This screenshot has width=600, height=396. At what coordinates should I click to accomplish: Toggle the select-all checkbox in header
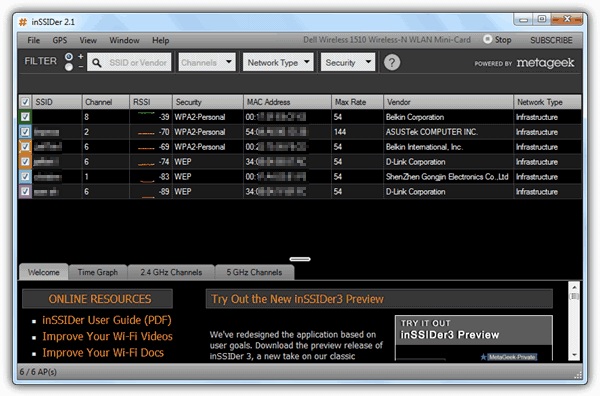pos(25,102)
